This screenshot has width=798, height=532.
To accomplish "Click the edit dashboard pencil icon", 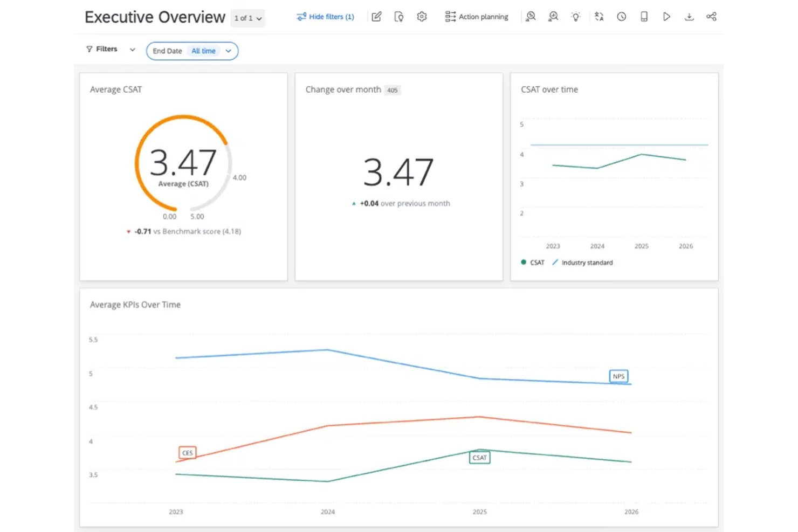I will 376,17.
